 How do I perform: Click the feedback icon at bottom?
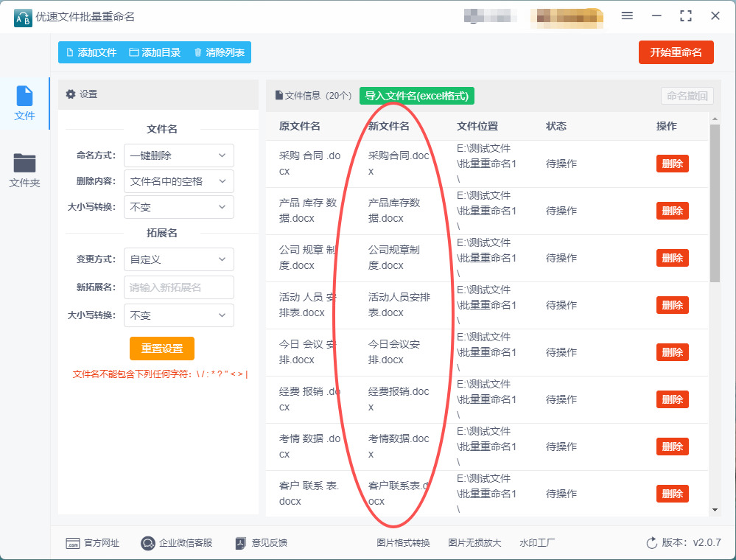(240, 543)
